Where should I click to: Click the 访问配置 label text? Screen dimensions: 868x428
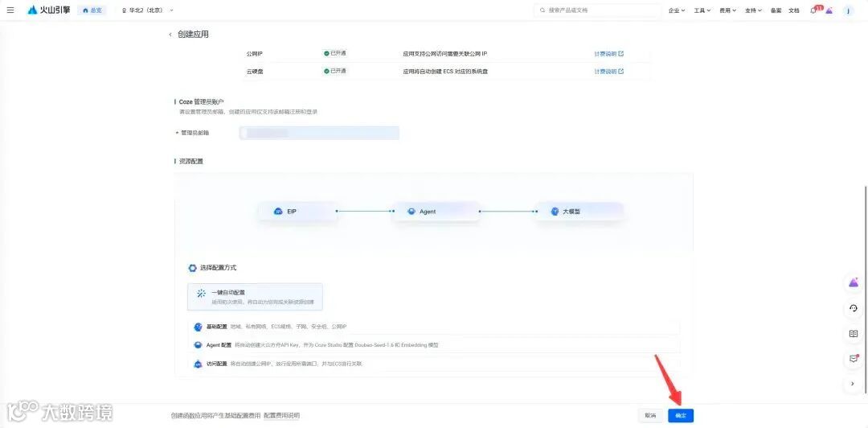pos(216,364)
